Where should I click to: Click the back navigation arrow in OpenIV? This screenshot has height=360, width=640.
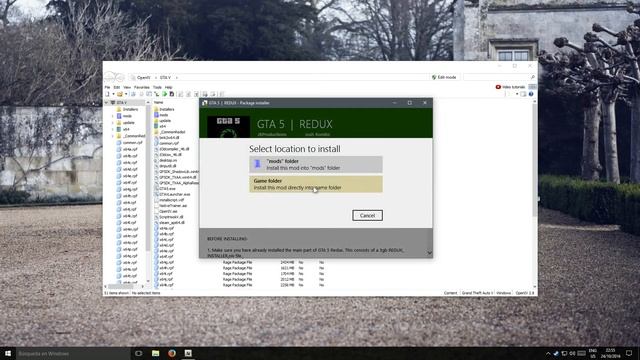[110, 77]
